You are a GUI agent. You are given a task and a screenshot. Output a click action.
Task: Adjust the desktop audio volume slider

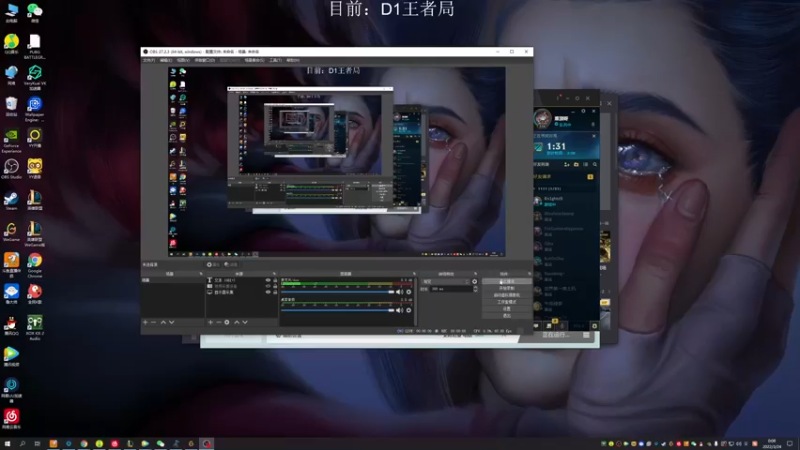point(337,310)
